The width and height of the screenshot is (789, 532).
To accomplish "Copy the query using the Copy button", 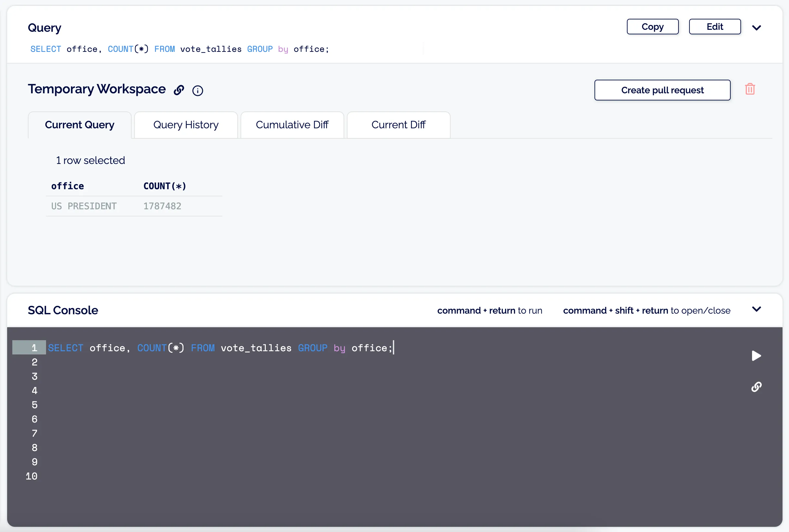I will 652,27.
